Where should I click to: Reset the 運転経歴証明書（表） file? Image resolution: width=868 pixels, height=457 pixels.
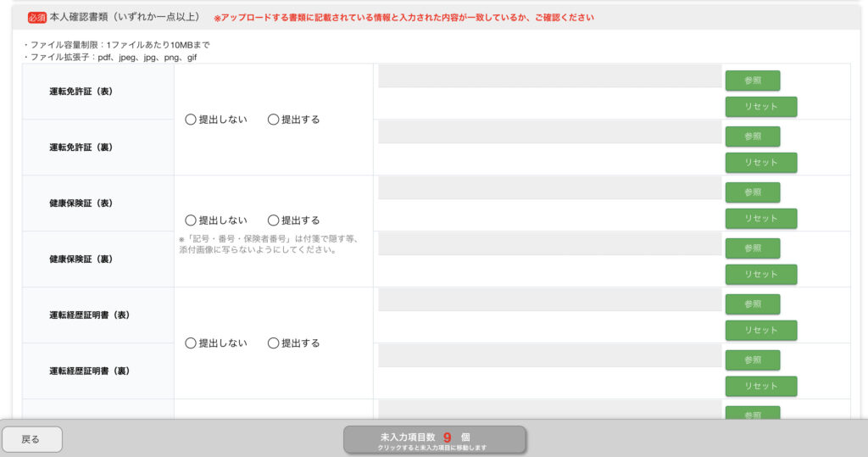pos(760,331)
